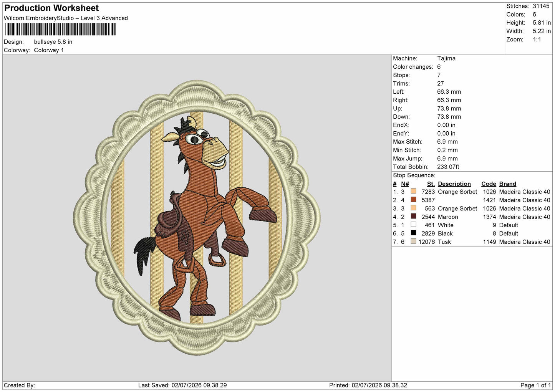Click the Trims value 27

(441, 83)
